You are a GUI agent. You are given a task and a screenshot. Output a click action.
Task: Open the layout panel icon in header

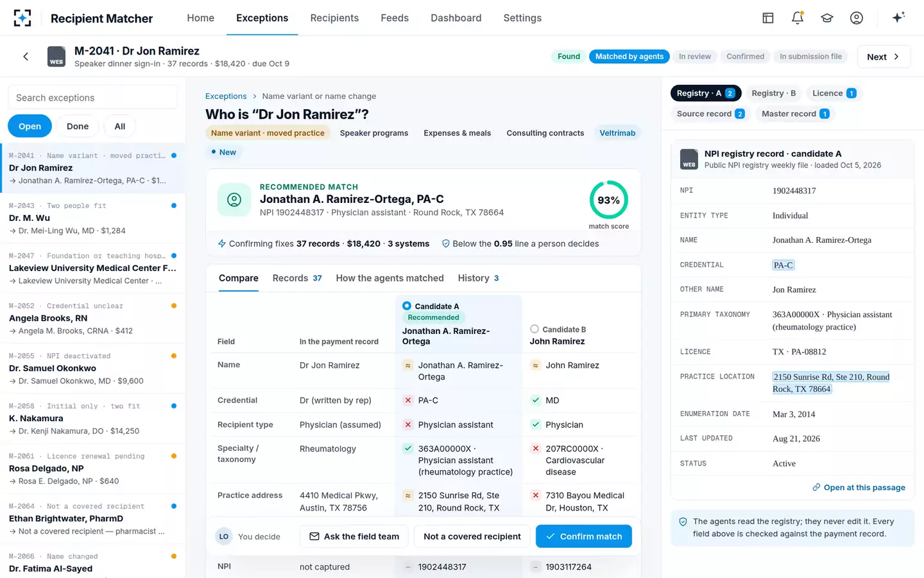click(x=768, y=18)
